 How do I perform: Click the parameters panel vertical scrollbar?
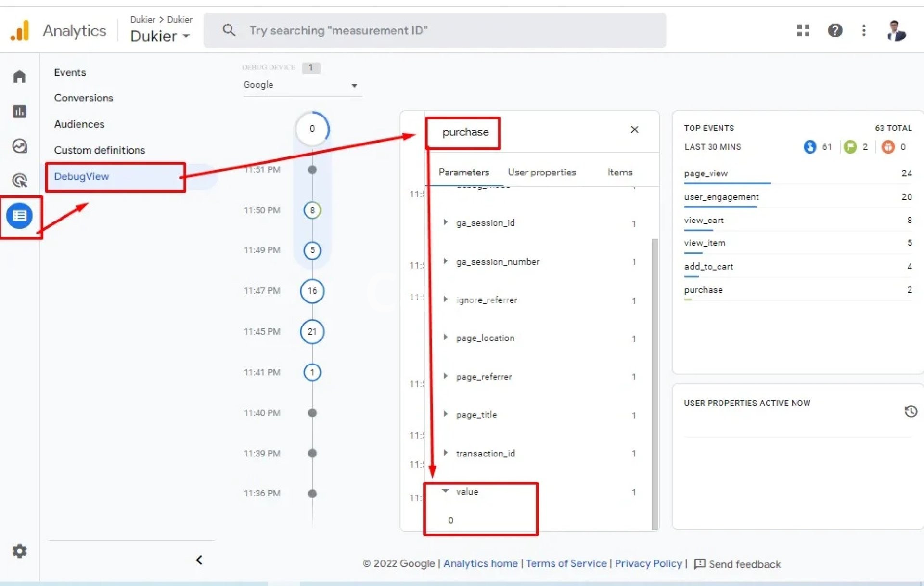pos(654,383)
